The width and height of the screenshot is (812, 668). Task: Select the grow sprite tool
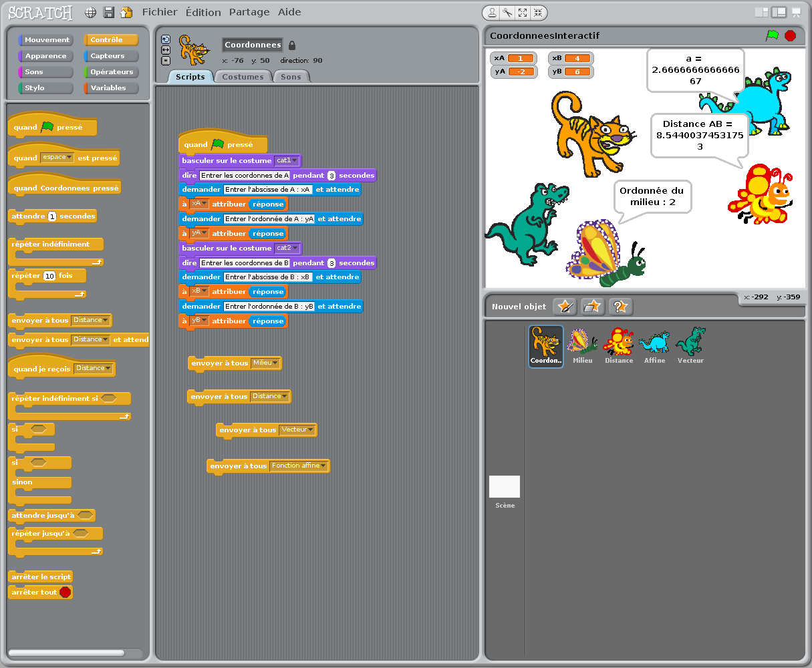(523, 13)
